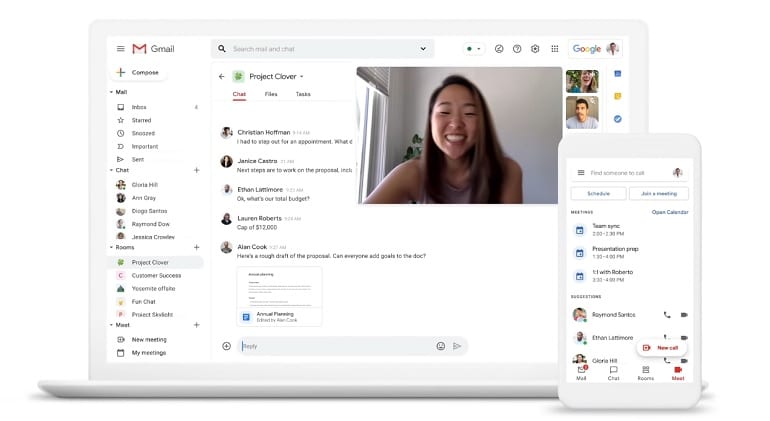This screenshot has width=770, height=421.
Task: Click the plus attach icon beside Reply
Action: 226,346
